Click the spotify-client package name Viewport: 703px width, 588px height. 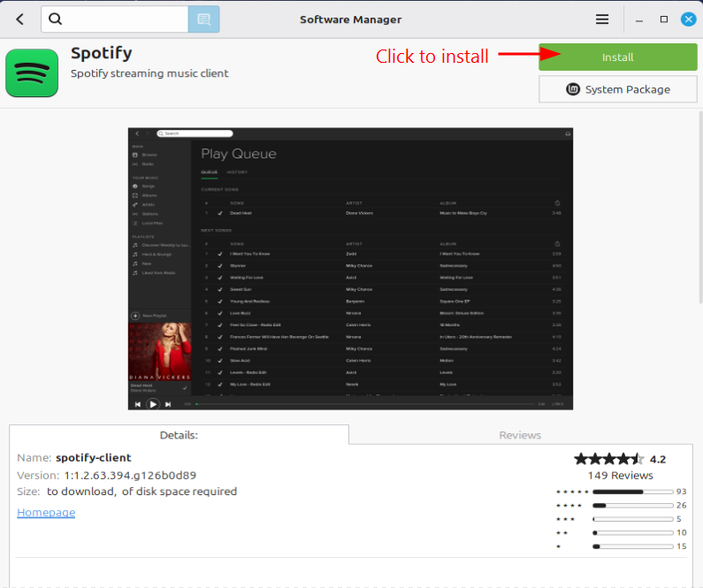pos(93,458)
